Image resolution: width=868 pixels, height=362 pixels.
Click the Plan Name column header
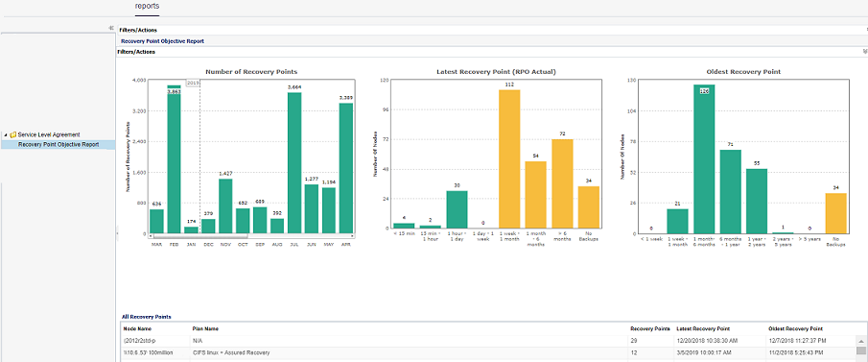(205, 328)
